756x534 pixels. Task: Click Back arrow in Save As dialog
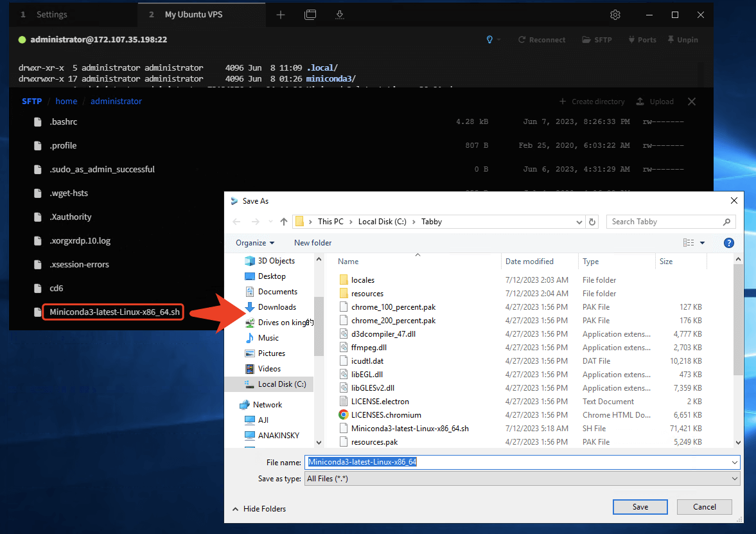pos(236,222)
